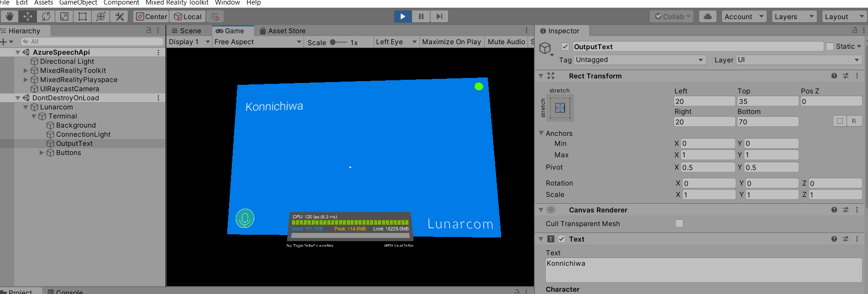Open Text component presets icon
Viewport: 868px width, 294px height.
[x=846, y=239]
